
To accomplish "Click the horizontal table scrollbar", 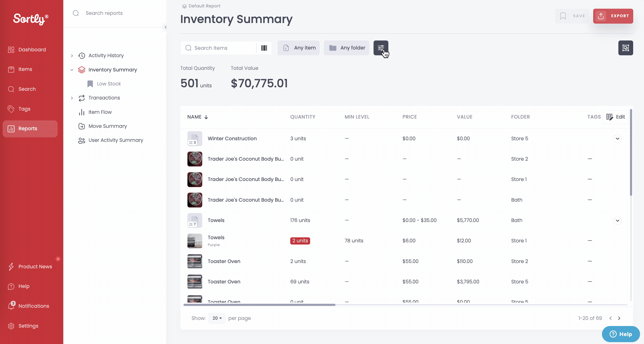I will (x=259, y=305).
